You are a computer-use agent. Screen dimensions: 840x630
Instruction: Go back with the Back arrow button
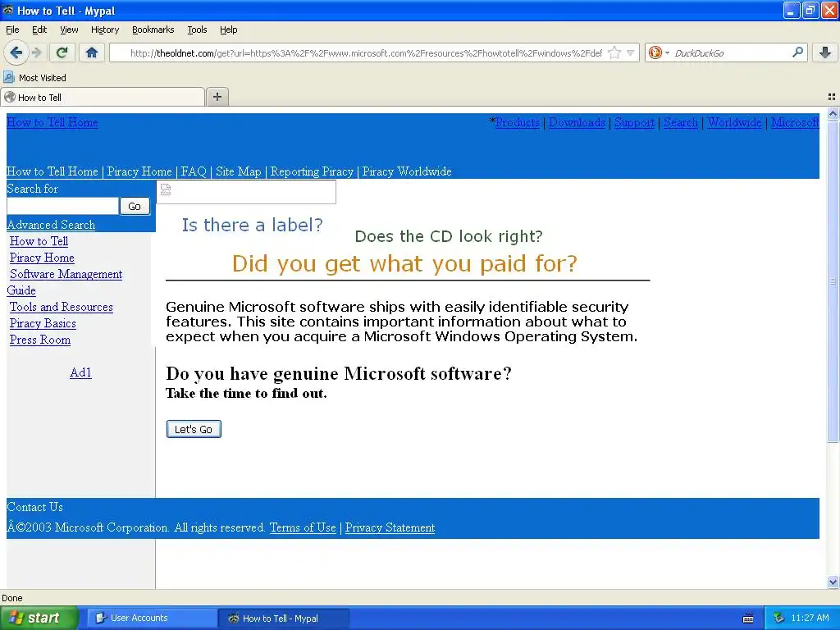point(16,52)
